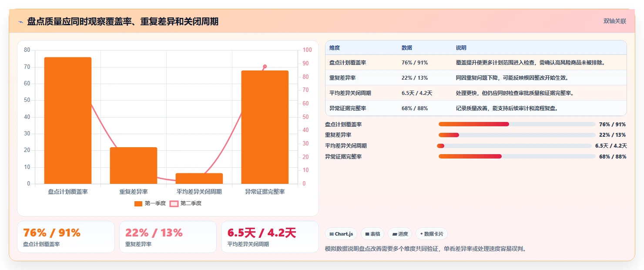The width and height of the screenshot is (644, 270).
Task: Click the 说明 table column header
Action: 461,47
